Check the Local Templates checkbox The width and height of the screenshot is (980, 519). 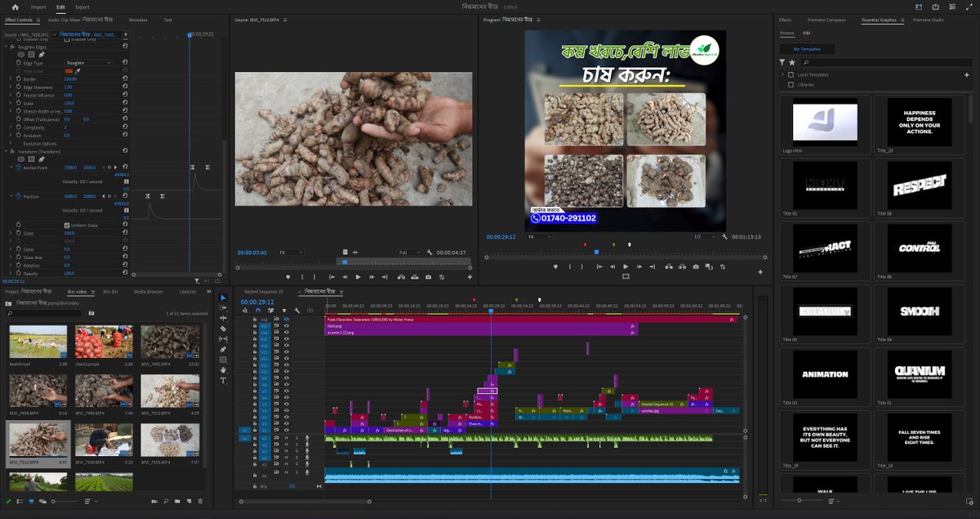coord(791,74)
